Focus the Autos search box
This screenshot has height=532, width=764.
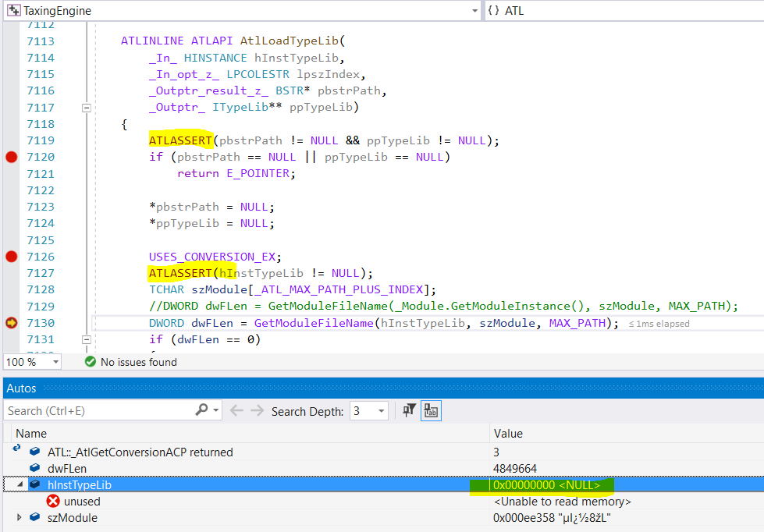pyautogui.click(x=100, y=410)
